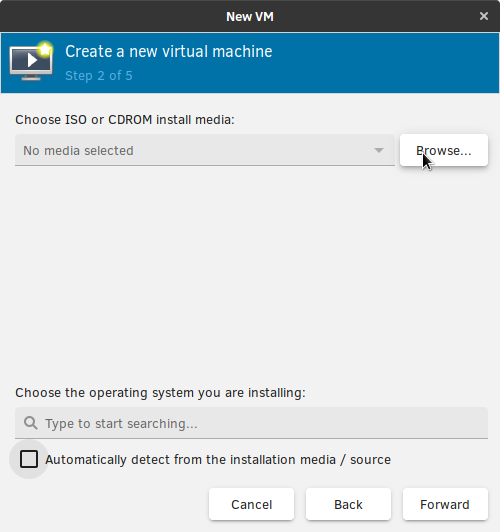The image size is (500, 532).
Task: Click the empty area of the blue header banner
Action: [x=383, y=63]
